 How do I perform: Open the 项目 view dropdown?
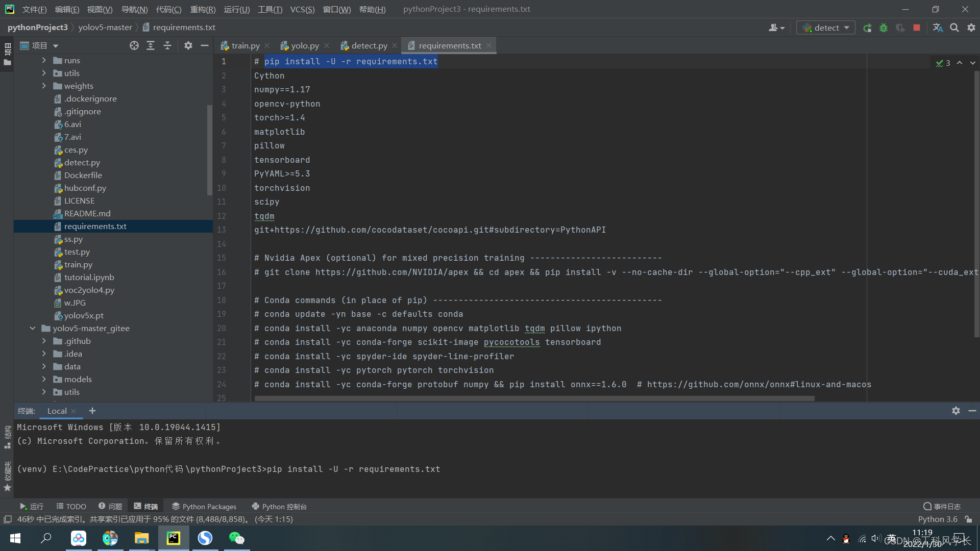coord(39,46)
